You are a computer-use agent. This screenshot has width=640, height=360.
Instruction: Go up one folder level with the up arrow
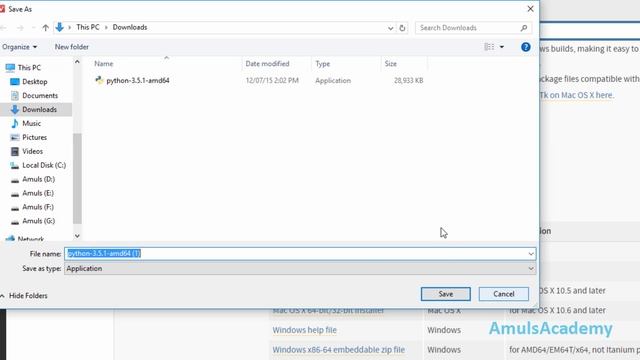click(45, 28)
